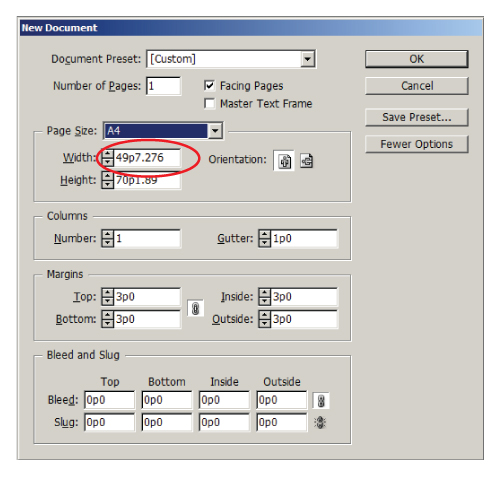500x482 pixels.
Task: Select landscape orientation icon
Action: point(307,161)
